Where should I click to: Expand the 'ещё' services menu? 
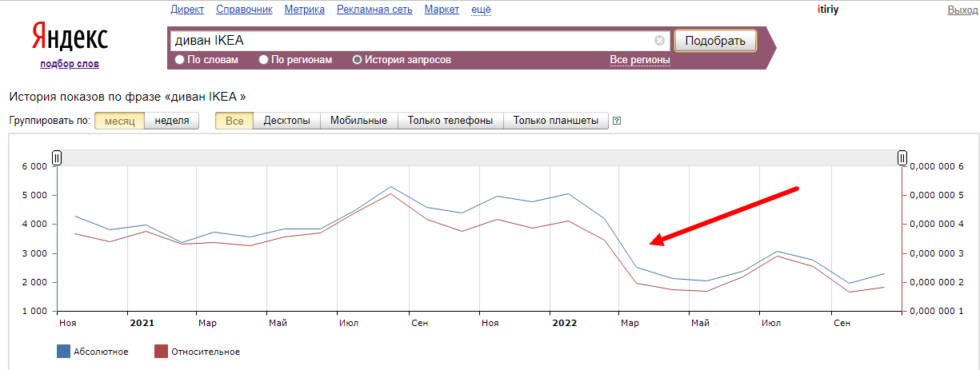click(481, 10)
